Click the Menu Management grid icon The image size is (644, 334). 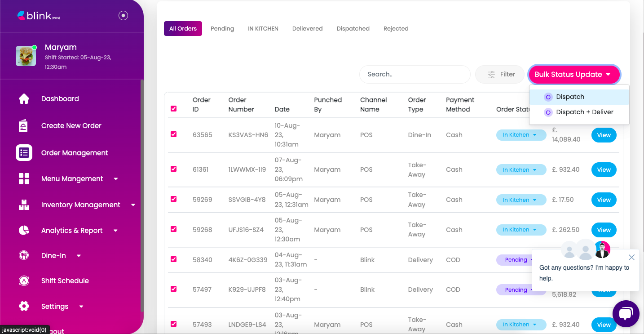pyautogui.click(x=24, y=179)
